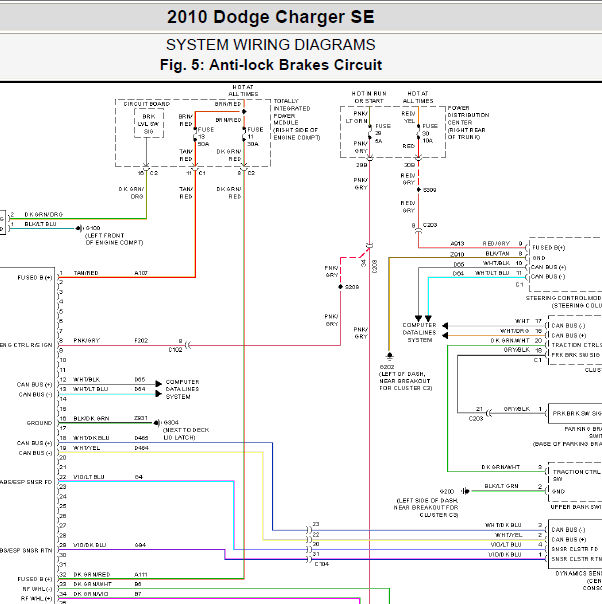Click the 'SNSR CLSTR RTN' terminal label
This screenshot has width=602, height=604.
[x=576, y=559]
